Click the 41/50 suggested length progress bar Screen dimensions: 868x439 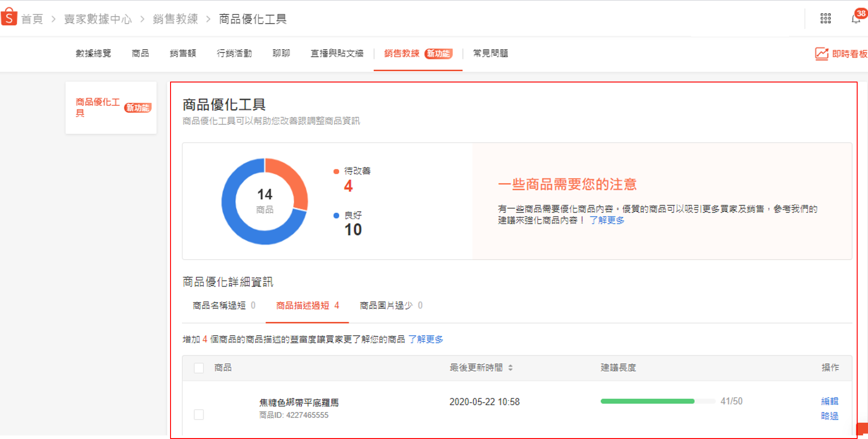point(657,401)
